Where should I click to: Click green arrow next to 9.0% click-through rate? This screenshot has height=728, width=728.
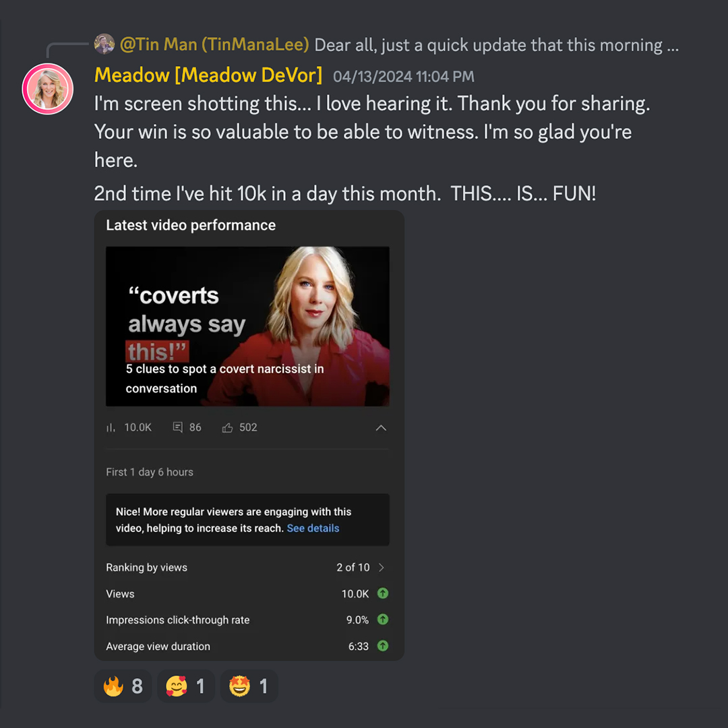click(x=383, y=619)
